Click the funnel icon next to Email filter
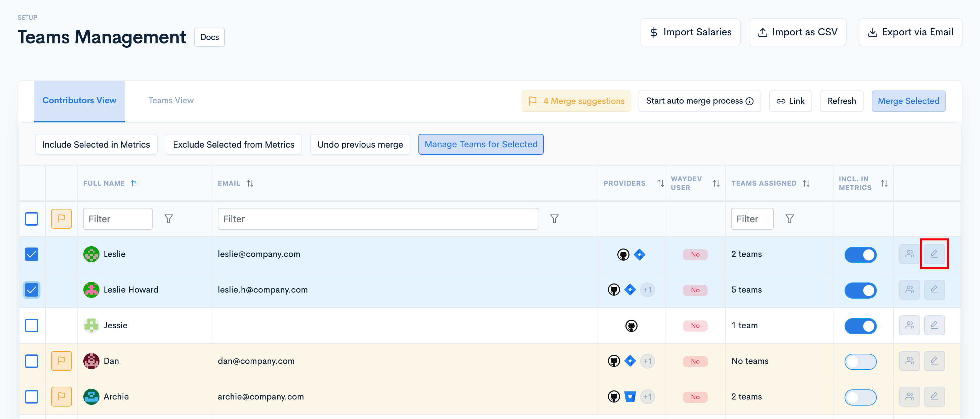This screenshot has width=980, height=419. coord(554,219)
